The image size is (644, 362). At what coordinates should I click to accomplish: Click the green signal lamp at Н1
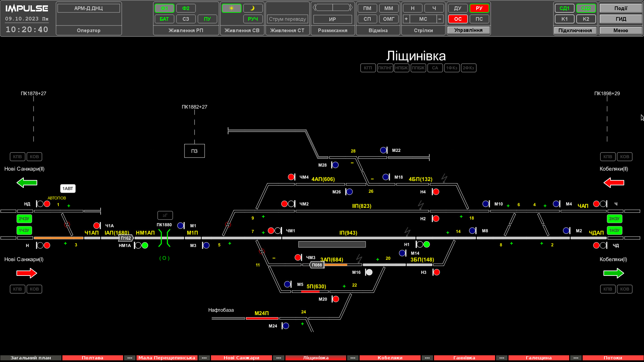(x=427, y=244)
